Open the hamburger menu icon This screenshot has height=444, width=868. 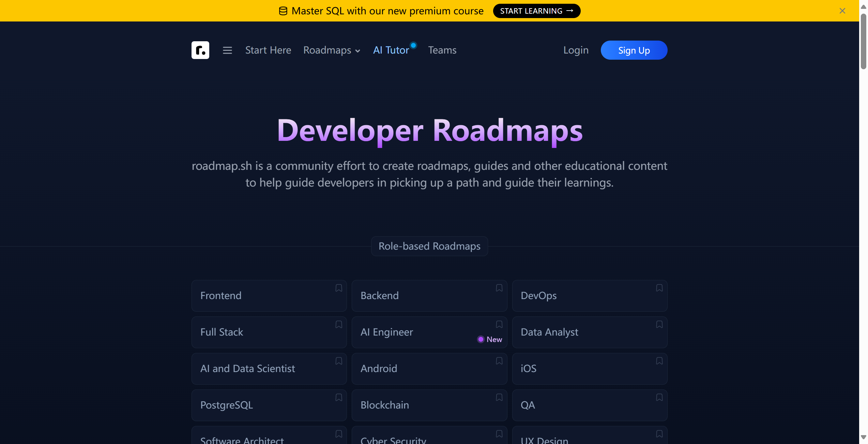click(227, 50)
